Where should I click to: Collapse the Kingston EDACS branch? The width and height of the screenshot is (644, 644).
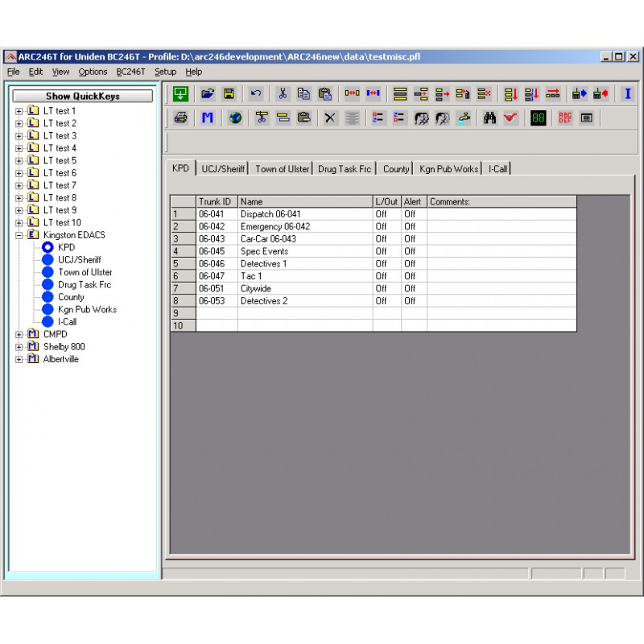pos(19,234)
